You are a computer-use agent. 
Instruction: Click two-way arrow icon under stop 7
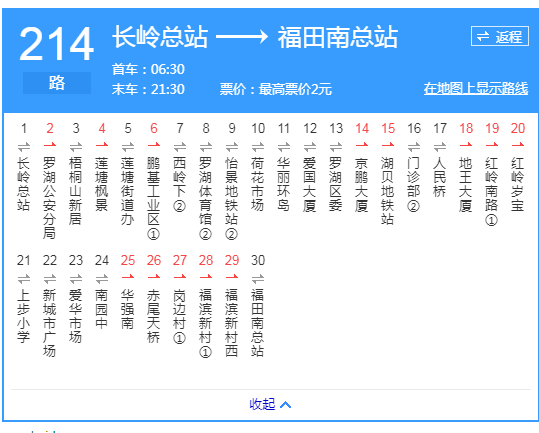point(180,147)
